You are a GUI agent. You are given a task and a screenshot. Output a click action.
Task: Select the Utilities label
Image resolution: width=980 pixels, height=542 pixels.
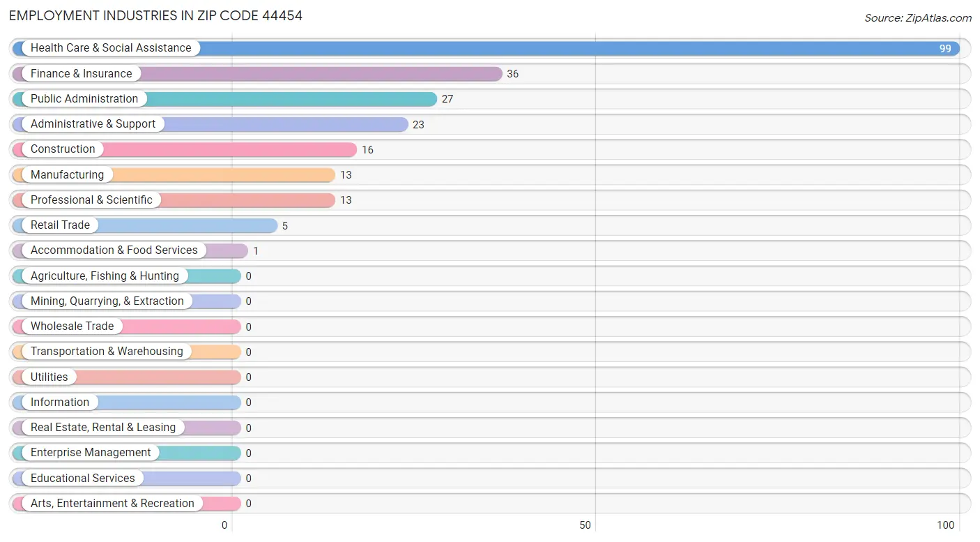pyautogui.click(x=49, y=377)
